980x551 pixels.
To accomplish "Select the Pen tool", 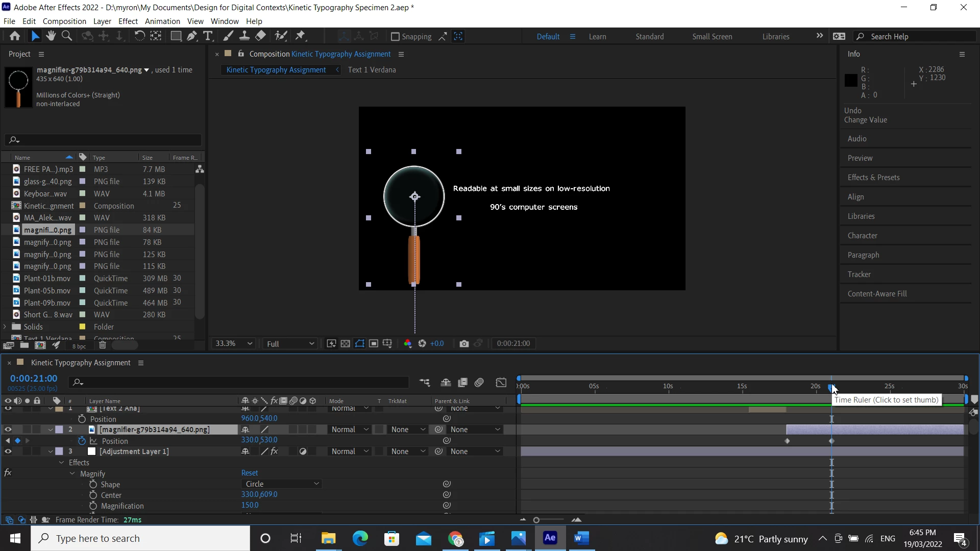I will click(192, 36).
